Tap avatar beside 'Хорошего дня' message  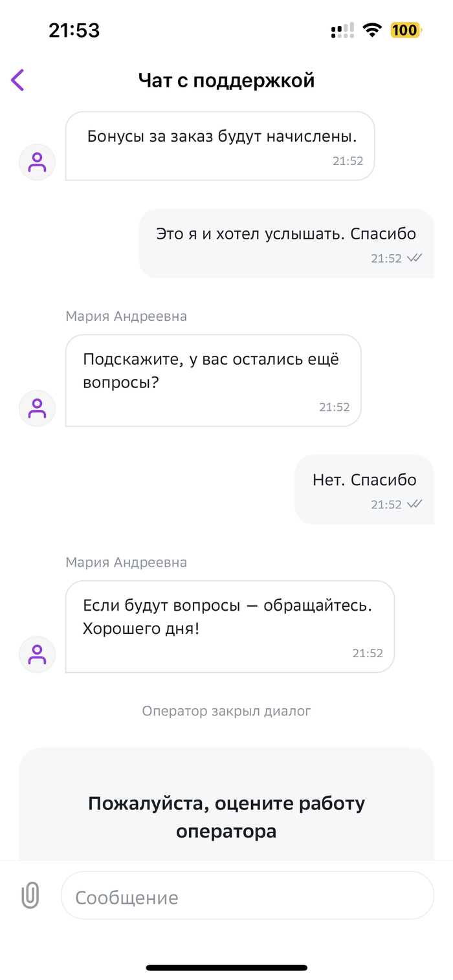(38, 654)
